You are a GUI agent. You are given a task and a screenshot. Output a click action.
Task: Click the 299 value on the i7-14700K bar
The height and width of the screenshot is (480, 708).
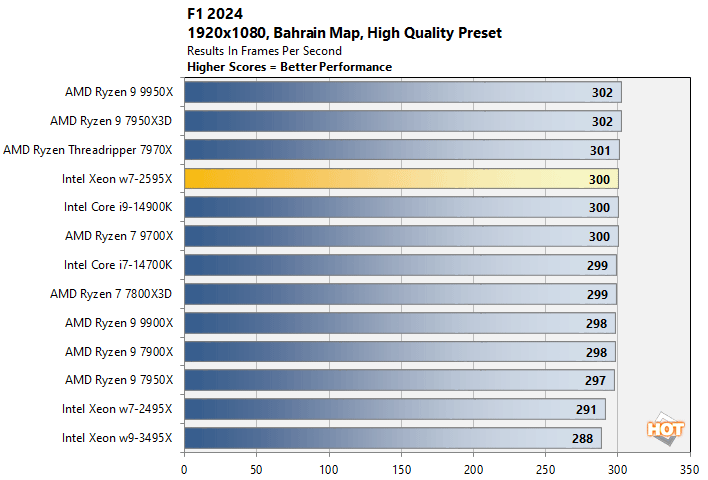click(x=597, y=266)
